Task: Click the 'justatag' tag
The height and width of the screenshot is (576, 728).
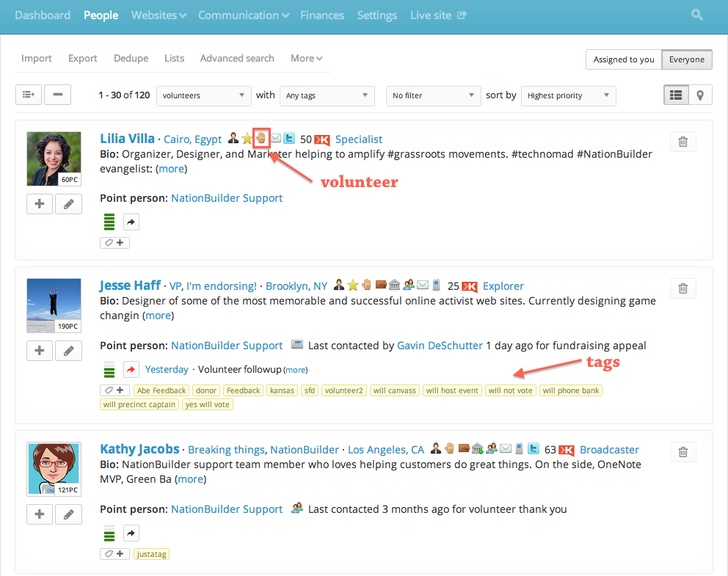Action: click(x=151, y=554)
